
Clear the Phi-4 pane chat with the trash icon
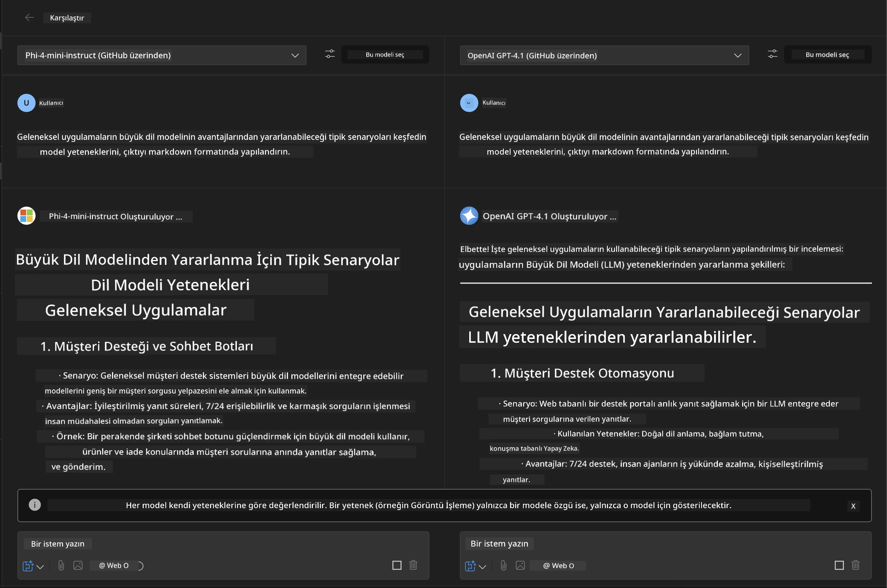pyautogui.click(x=413, y=565)
